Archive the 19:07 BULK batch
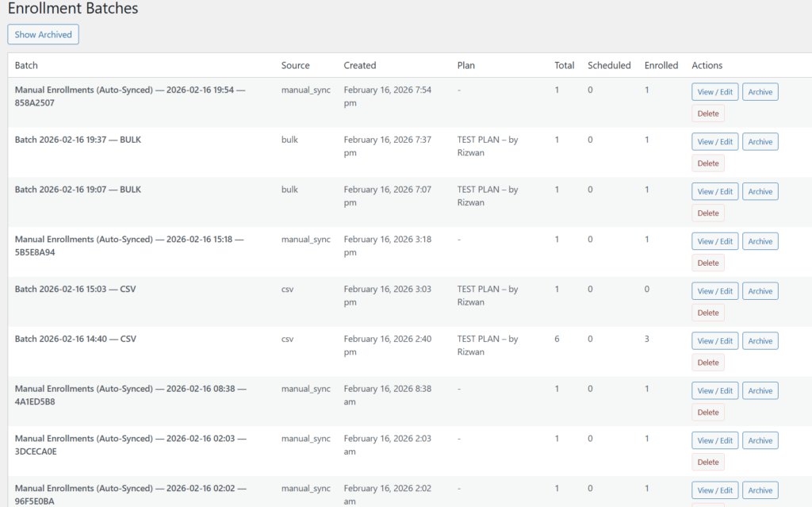 [760, 191]
